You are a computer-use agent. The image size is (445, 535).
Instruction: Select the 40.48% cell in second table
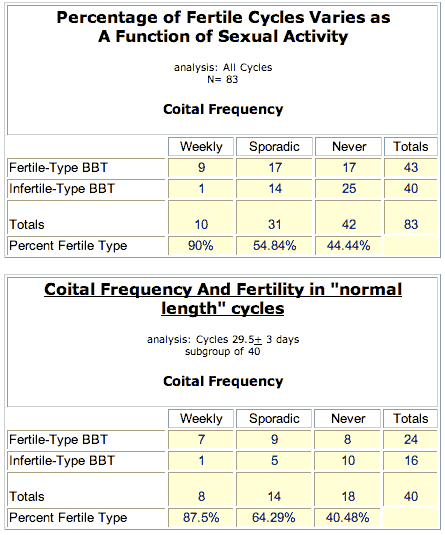tap(347, 518)
